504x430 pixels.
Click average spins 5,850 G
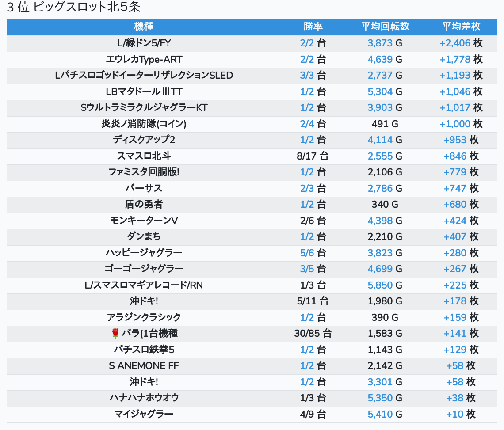[385, 285]
